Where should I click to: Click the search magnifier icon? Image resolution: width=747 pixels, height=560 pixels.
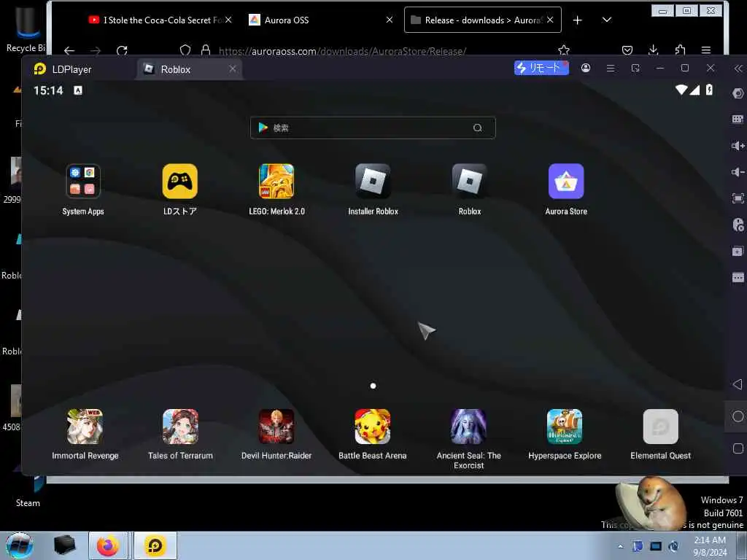(477, 128)
